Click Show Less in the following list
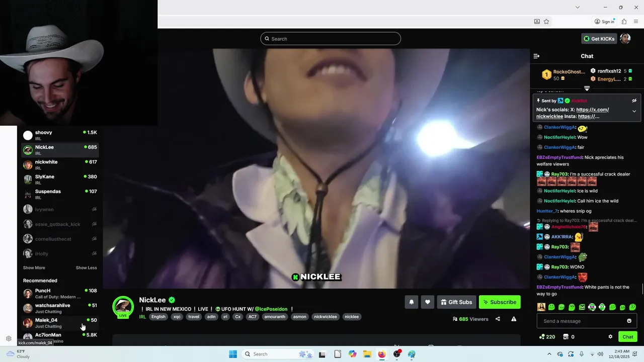This screenshot has height=362, width=644. [87, 268]
